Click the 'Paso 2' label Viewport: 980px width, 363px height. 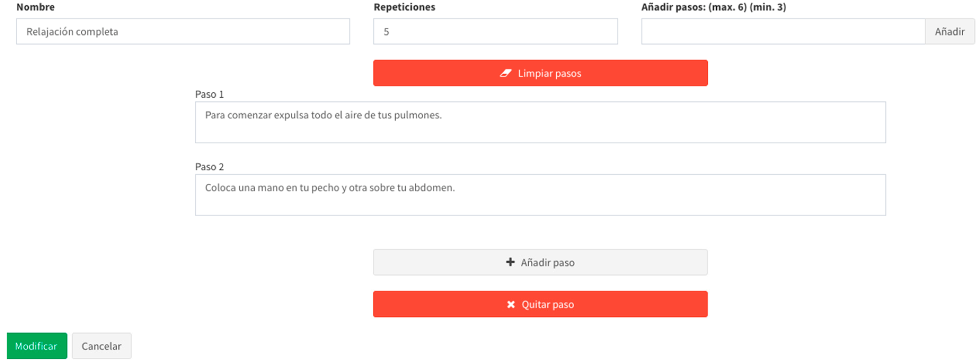pos(209,167)
